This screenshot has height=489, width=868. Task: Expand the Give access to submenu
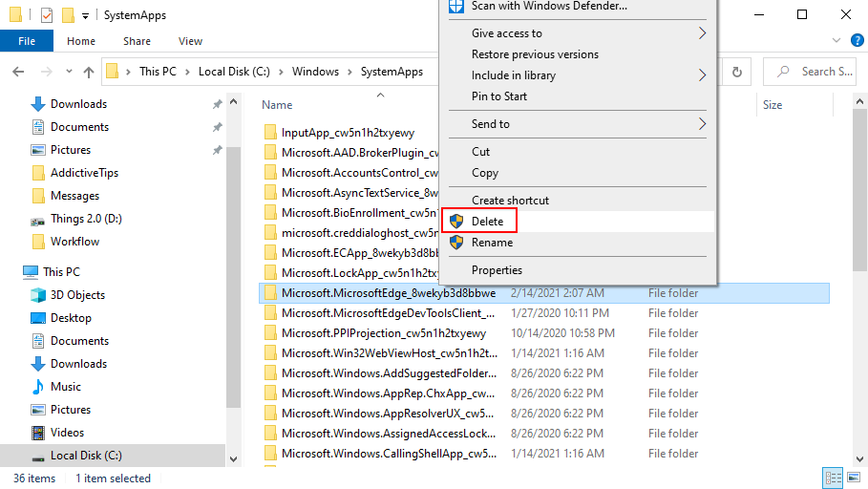pyautogui.click(x=578, y=32)
